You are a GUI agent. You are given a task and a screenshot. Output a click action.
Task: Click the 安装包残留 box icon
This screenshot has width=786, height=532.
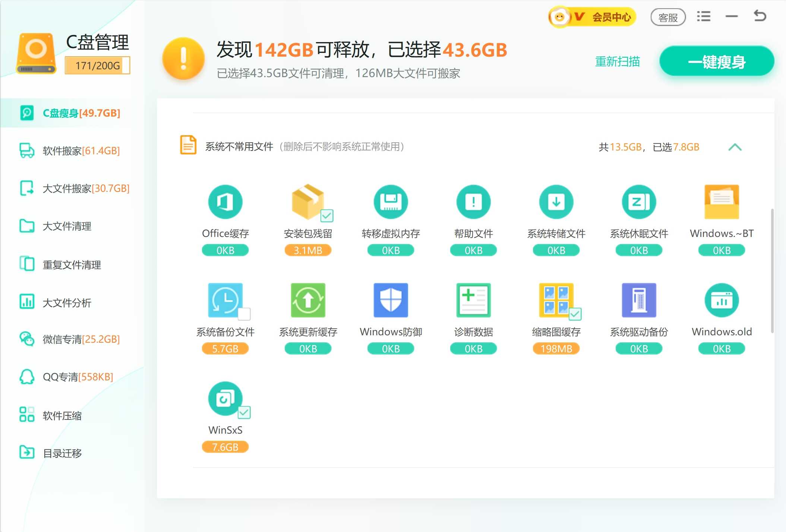pos(308,201)
